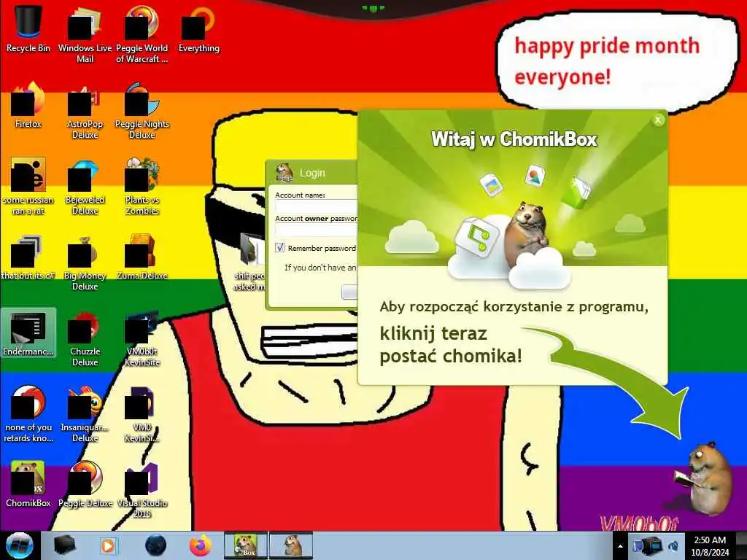Select Peggle World of Warcraft shortcut
Image resolution: width=747 pixels, height=560 pixels.
tap(142, 34)
